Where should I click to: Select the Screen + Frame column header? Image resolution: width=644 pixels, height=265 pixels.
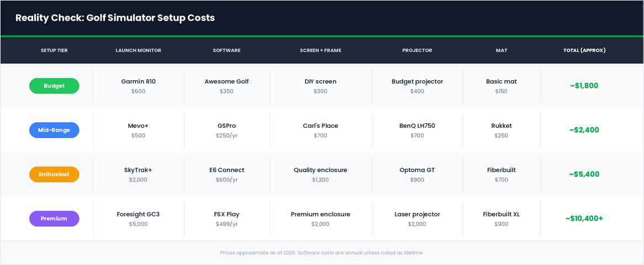click(x=320, y=50)
